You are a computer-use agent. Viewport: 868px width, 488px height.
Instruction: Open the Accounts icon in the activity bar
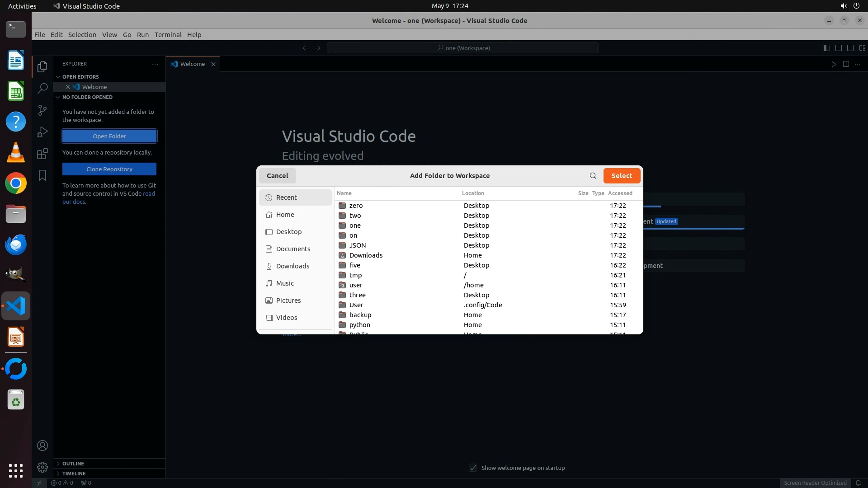tap(42, 446)
